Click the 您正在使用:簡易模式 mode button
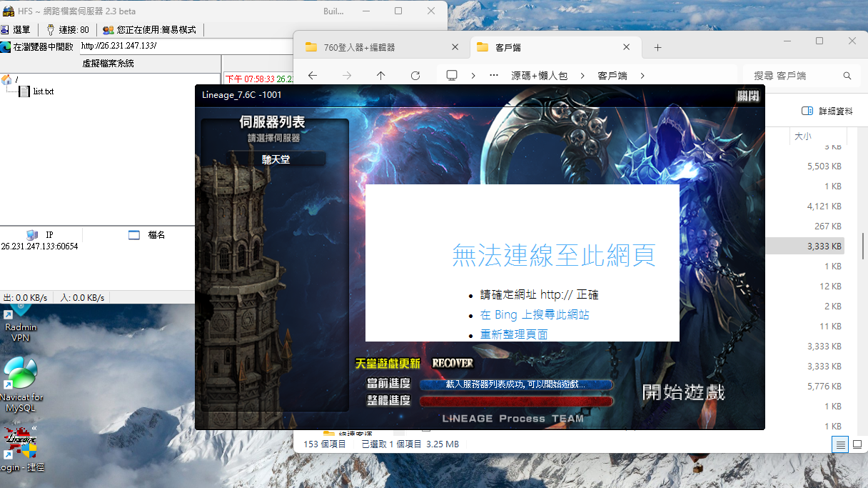This screenshot has height=488, width=868. coord(149,30)
